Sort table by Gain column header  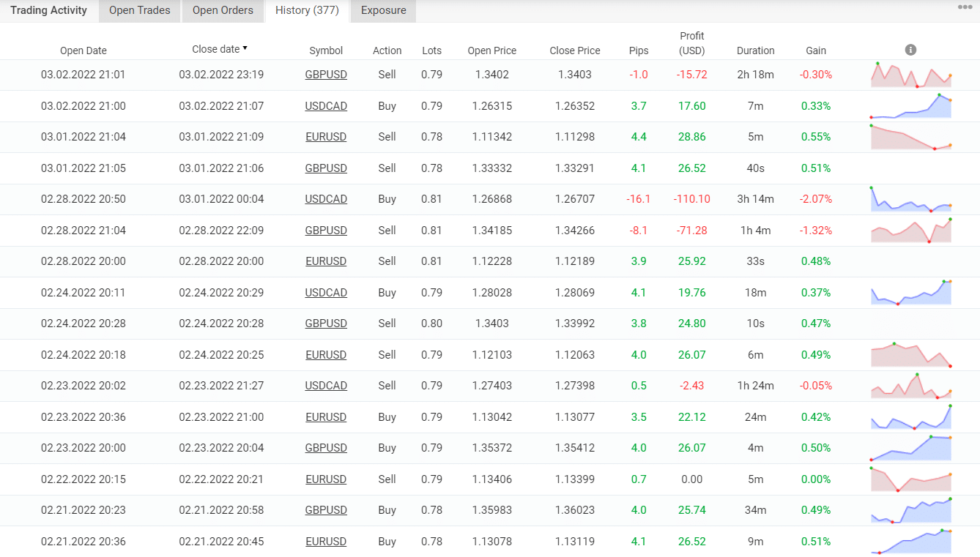[x=815, y=51]
